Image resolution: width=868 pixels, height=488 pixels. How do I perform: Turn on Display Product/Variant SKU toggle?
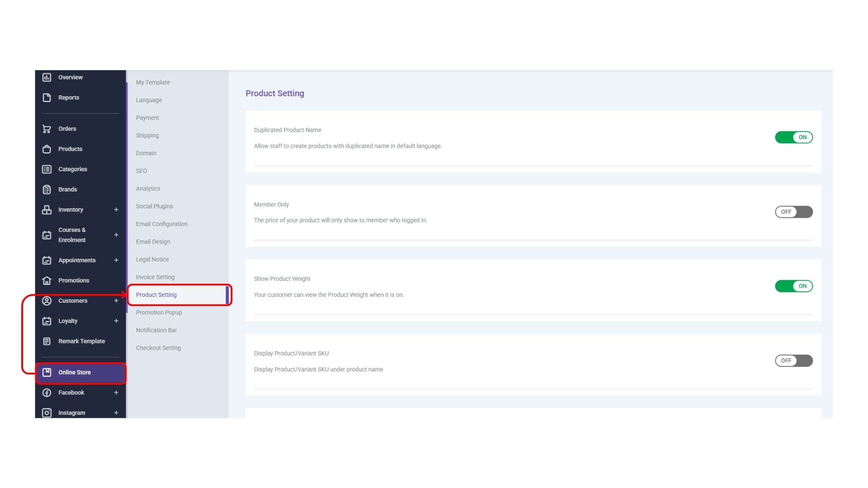coord(794,361)
